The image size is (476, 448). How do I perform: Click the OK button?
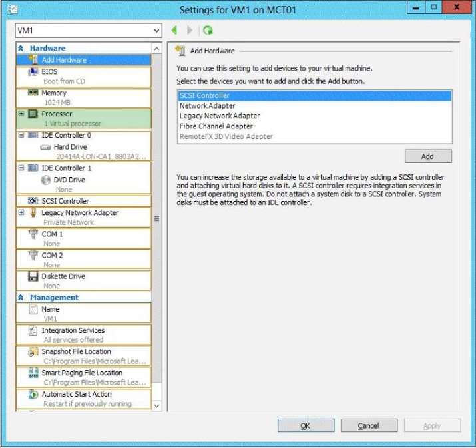click(306, 425)
